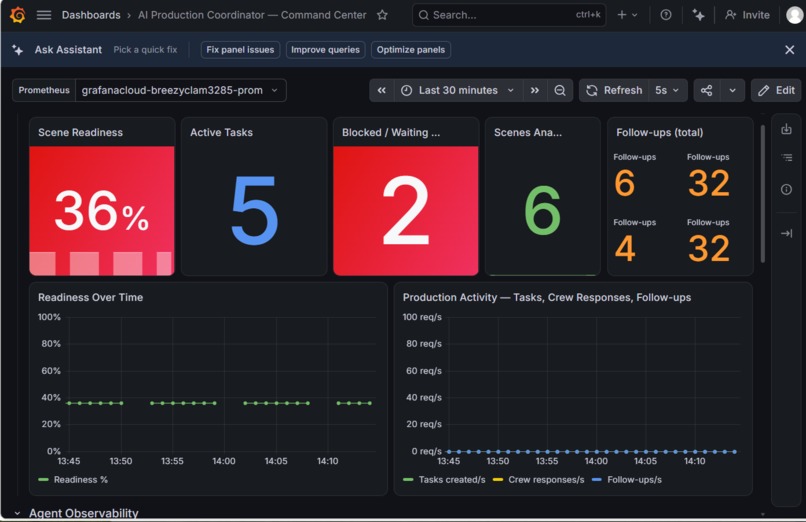This screenshot has height=522, width=806.
Task: Open the AI assistant sparkle icon
Action: point(698,15)
